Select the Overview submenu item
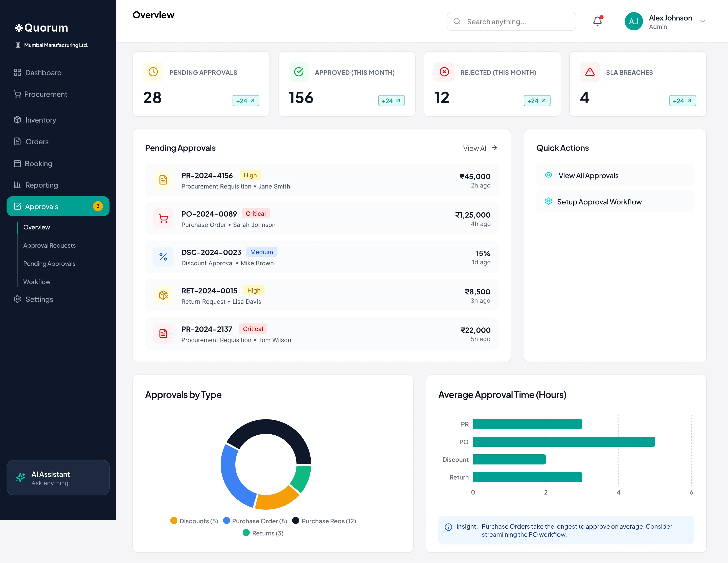Screen dimensions: 728x563 click(37, 227)
